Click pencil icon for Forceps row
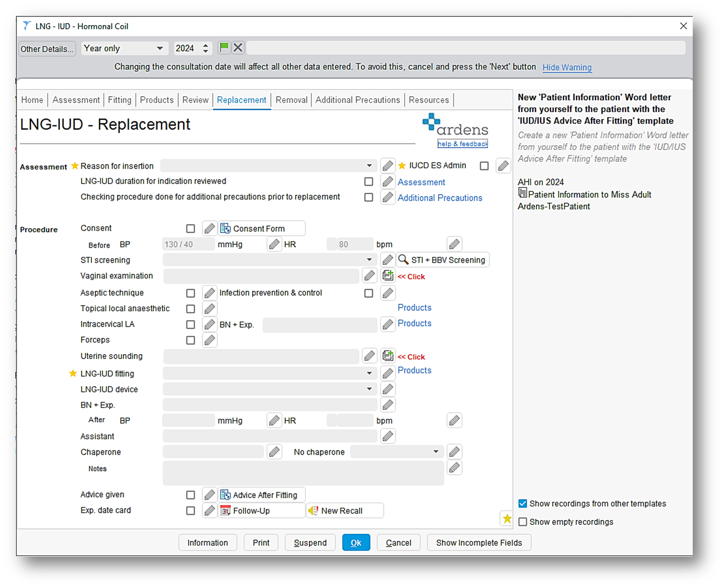Viewport: 724px width, 588px height. (209, 340)
